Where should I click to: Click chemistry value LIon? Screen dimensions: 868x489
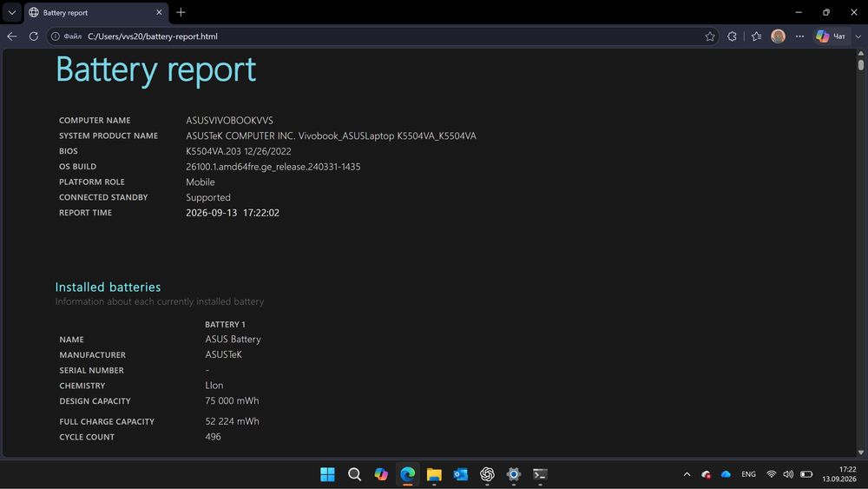click(214, 386)
